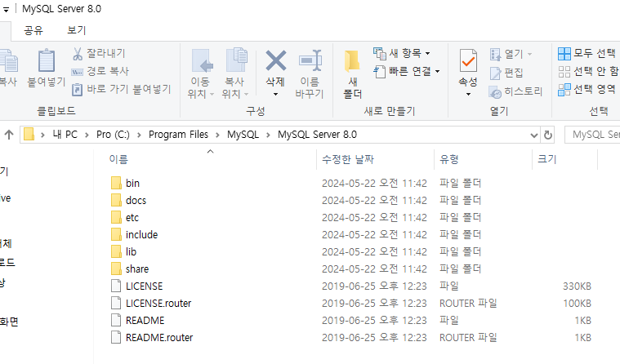Click the Properties (속성) checkmark icon

[x=468, y=60]
